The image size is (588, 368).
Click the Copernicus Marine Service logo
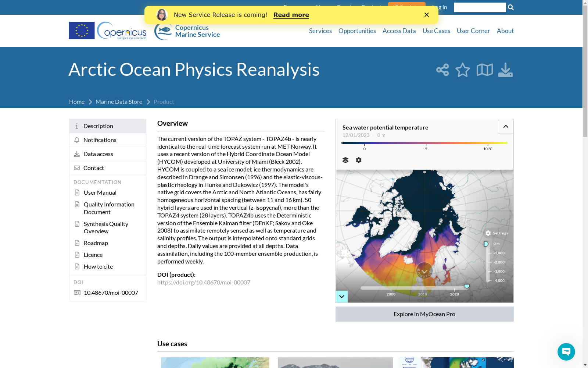pos(187,31)
